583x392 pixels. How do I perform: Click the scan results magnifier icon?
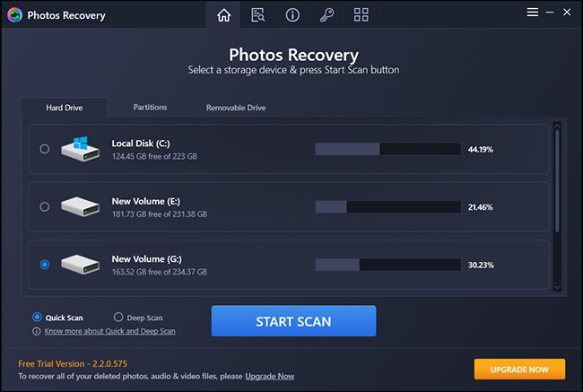[258, 14]
